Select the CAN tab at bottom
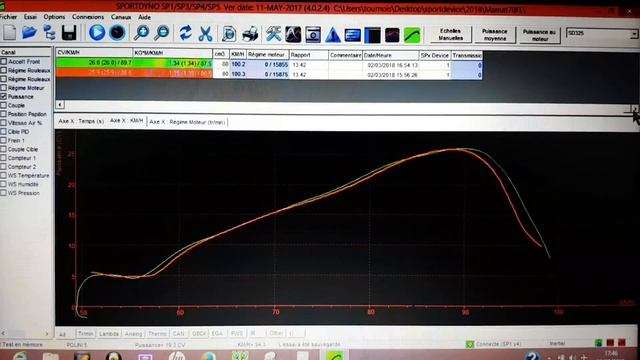The height and width of the screenshot is (360, 640). pos(178,334)
